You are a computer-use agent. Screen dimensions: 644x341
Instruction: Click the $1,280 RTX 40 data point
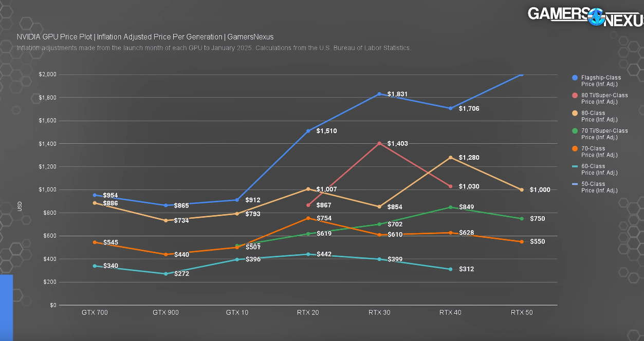pyautogui.click(x=450, y=158)
